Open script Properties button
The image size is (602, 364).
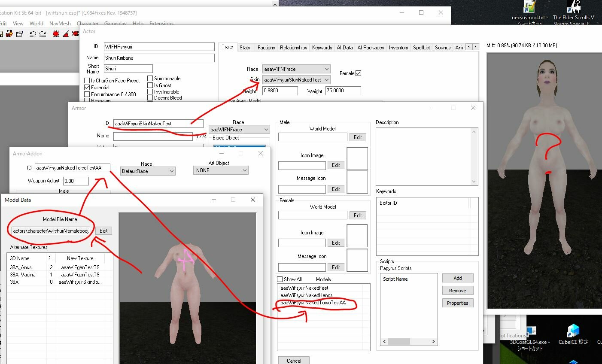(458, 303)
